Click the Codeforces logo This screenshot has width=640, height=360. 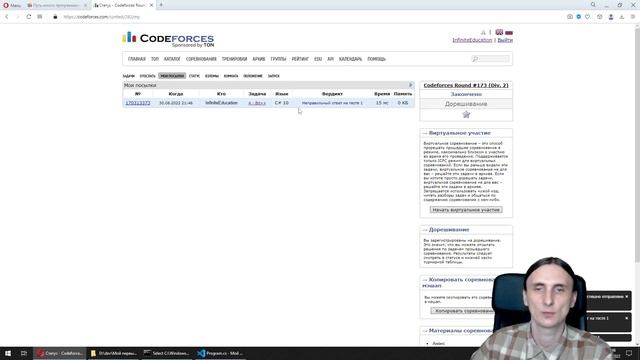(x=168, y=39)
